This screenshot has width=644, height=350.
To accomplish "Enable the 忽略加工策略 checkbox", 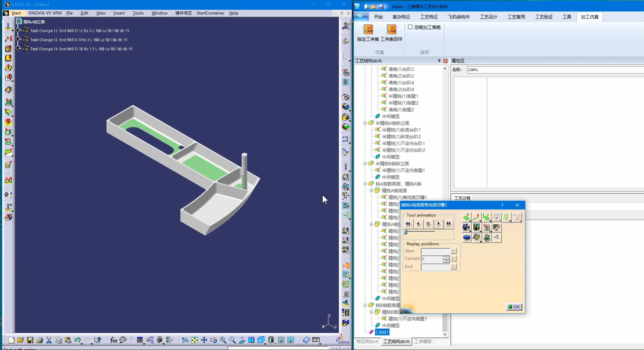I will point(410,27).
